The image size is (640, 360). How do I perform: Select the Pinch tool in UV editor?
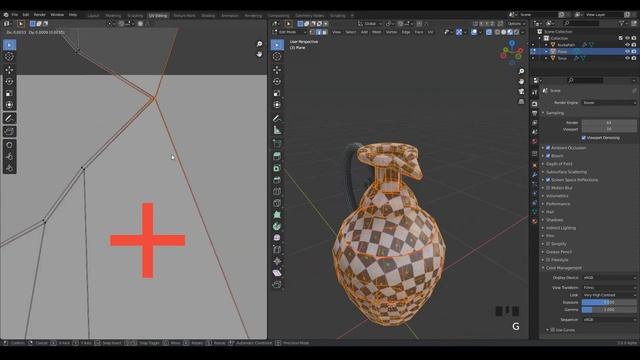9,169
